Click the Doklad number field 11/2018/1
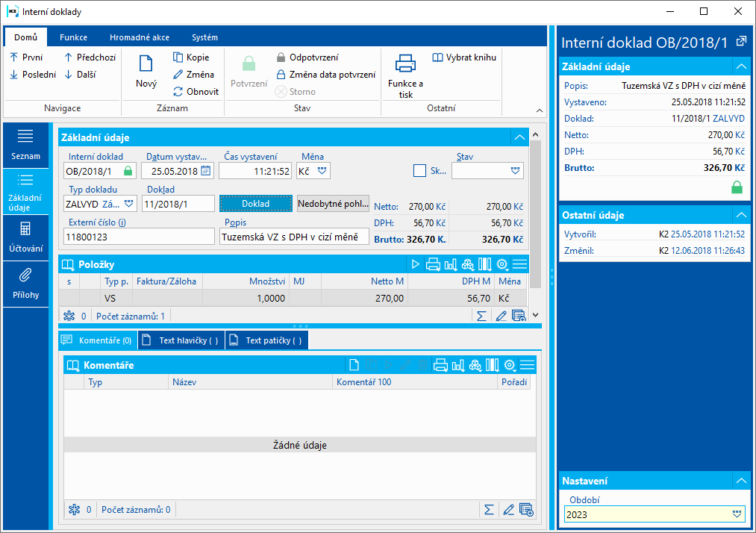This screenshot has width=756, height=533. point(178,204)
